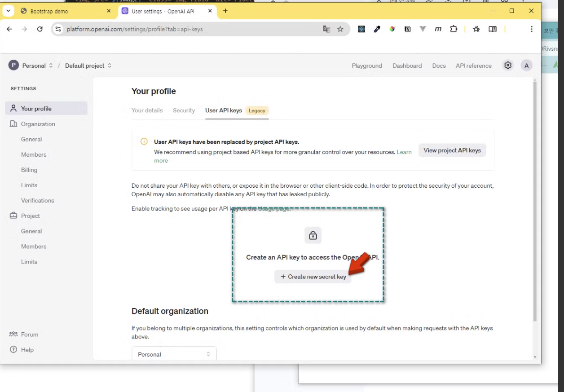Expand the Default project switcher
This screenshot has height=392, width=564.
click(x=110, y=66)
